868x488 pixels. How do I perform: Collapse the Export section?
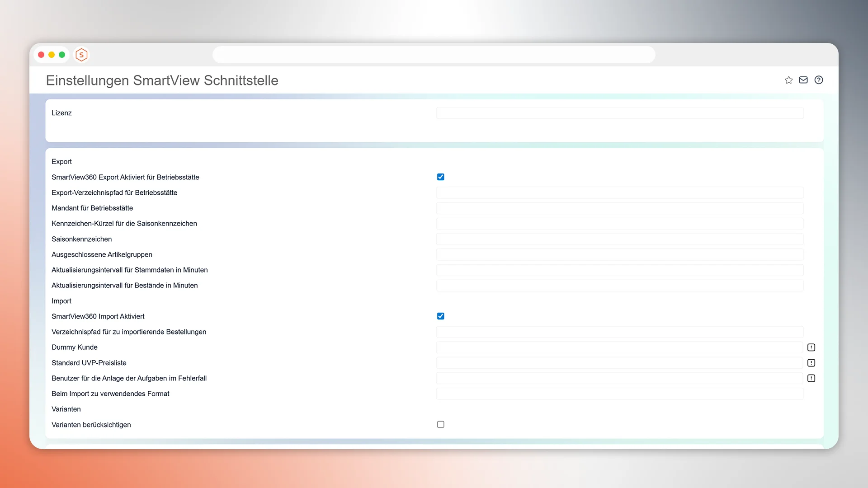[61, 161]
